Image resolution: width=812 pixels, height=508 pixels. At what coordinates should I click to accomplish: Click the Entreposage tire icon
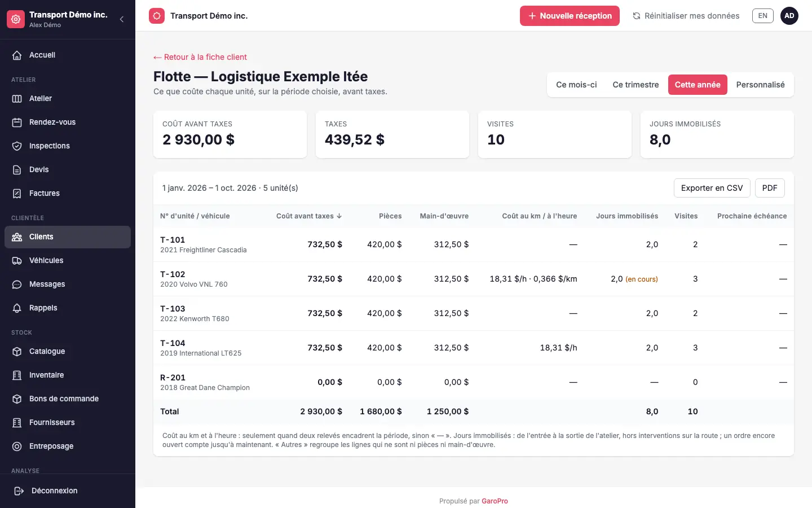tap(17, 446)
